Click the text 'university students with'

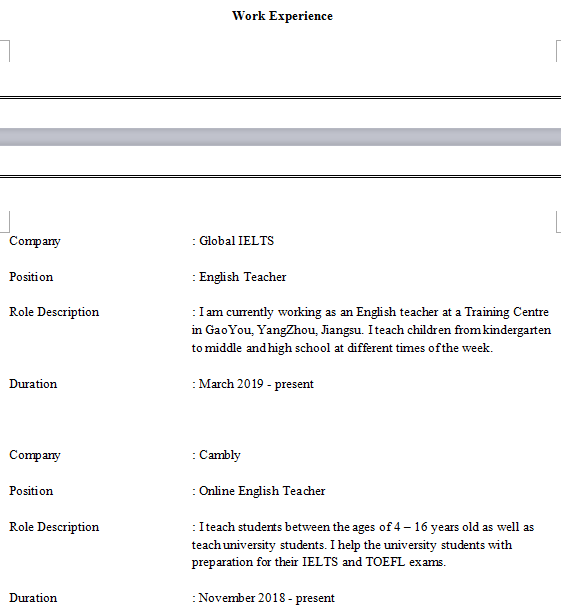tap(448, 545)
